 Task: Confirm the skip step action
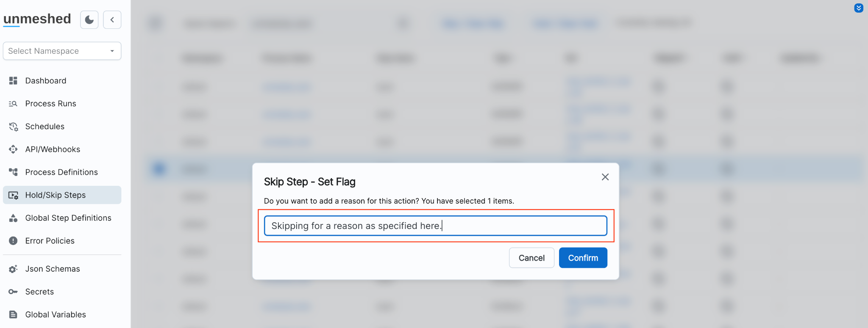coord(583,258)
